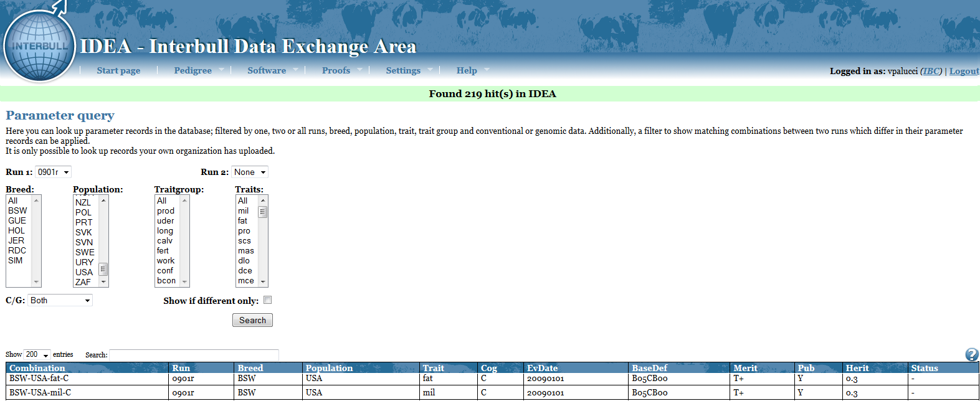The height and width of the screenshot is (401, 980).
Task: Open the Pedigree menu
Action: pos(193,70)
